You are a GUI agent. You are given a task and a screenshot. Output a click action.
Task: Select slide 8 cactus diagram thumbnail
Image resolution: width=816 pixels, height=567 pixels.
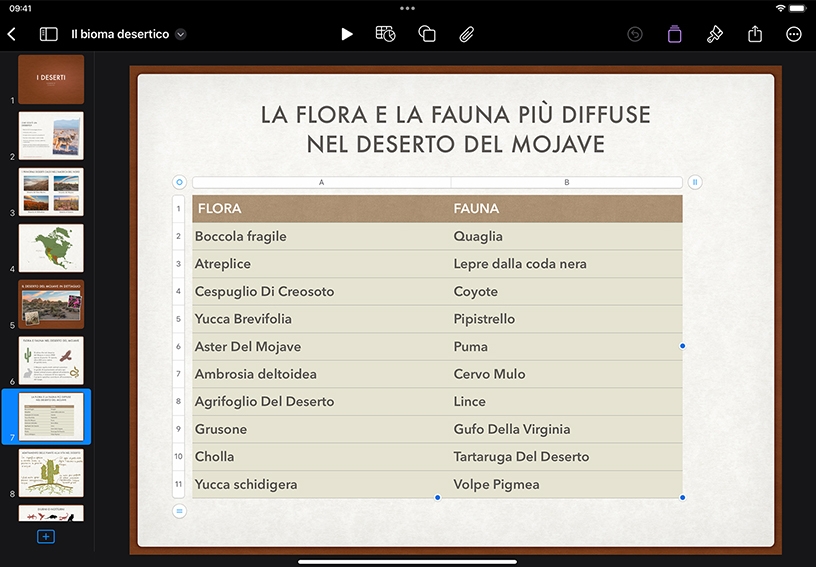point(51,473)
